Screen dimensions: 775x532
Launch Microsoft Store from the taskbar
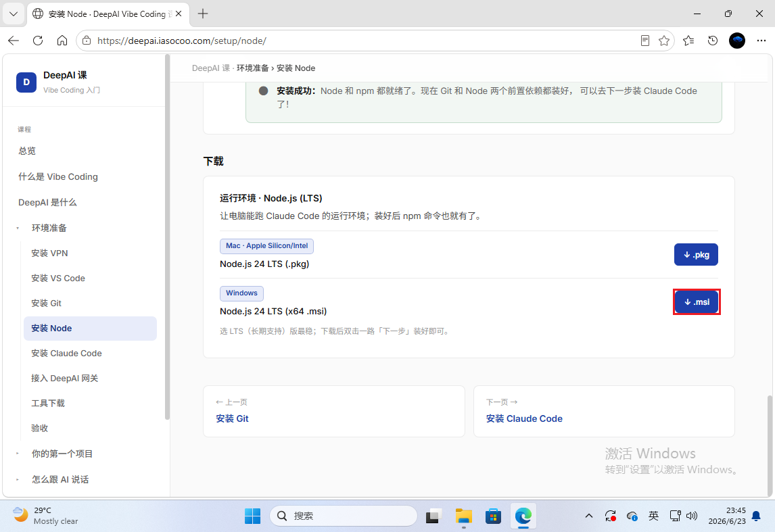[493, 516]
